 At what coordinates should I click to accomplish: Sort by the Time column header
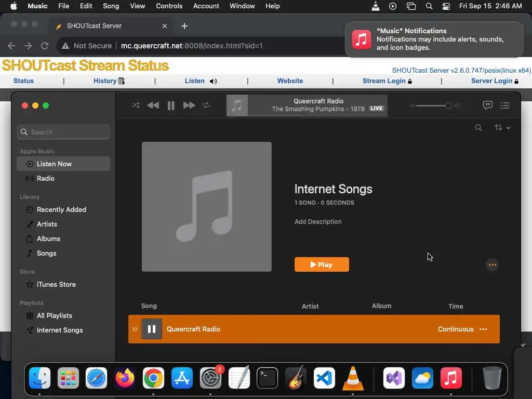456,307
